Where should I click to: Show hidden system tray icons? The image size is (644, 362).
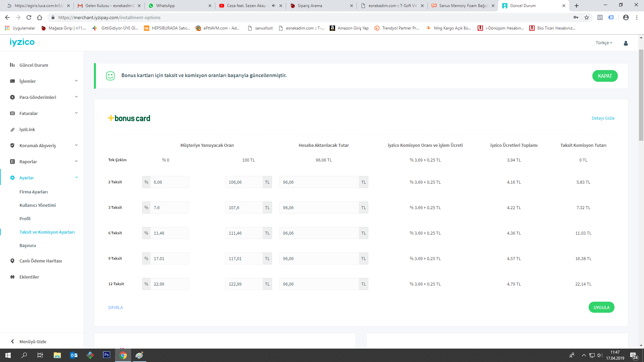tap(584, 355)
